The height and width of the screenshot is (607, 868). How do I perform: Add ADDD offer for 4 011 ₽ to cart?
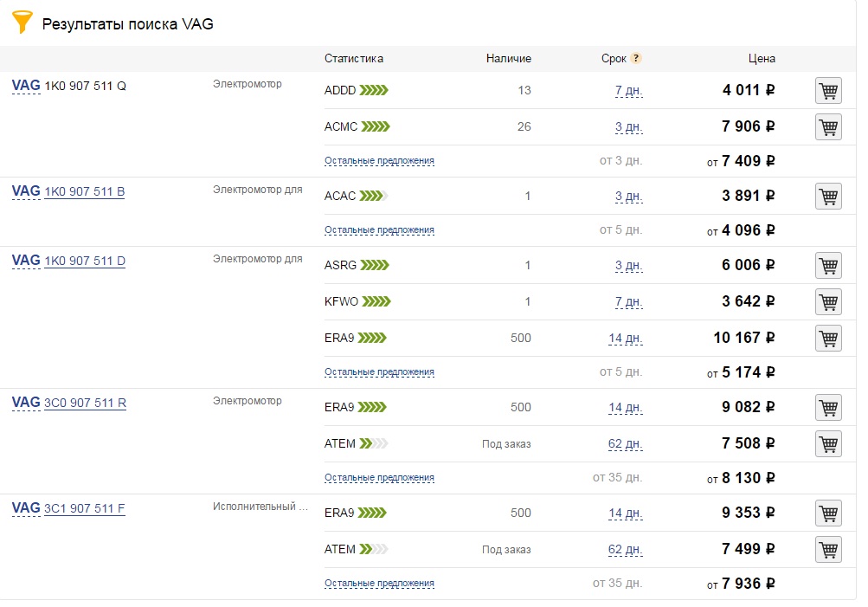[x=828, y=90]
